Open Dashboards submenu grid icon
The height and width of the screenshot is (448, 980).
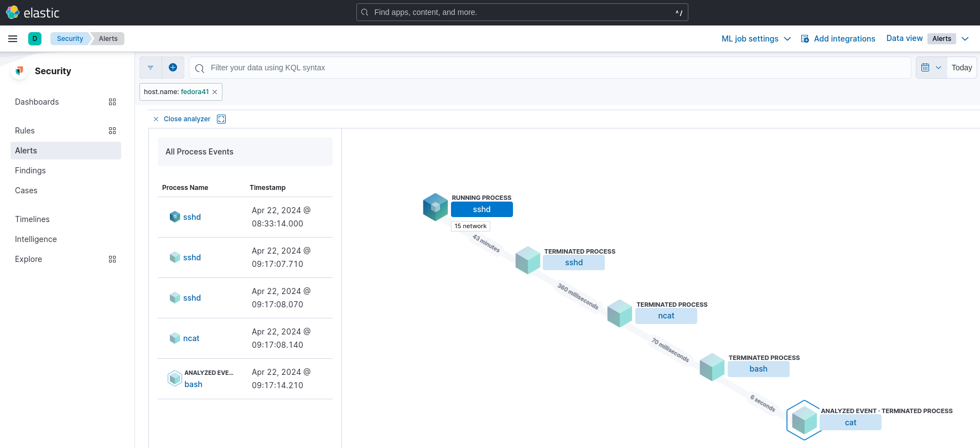112,102
